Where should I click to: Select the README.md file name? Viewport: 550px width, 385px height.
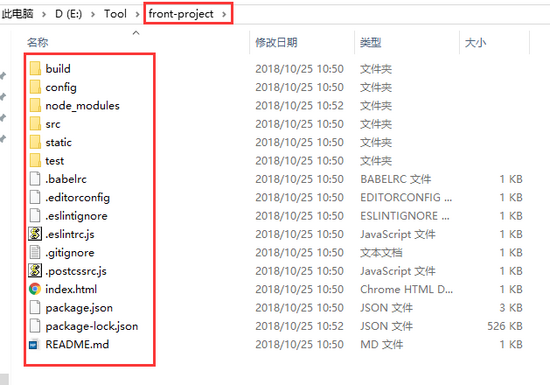(77, 345)
